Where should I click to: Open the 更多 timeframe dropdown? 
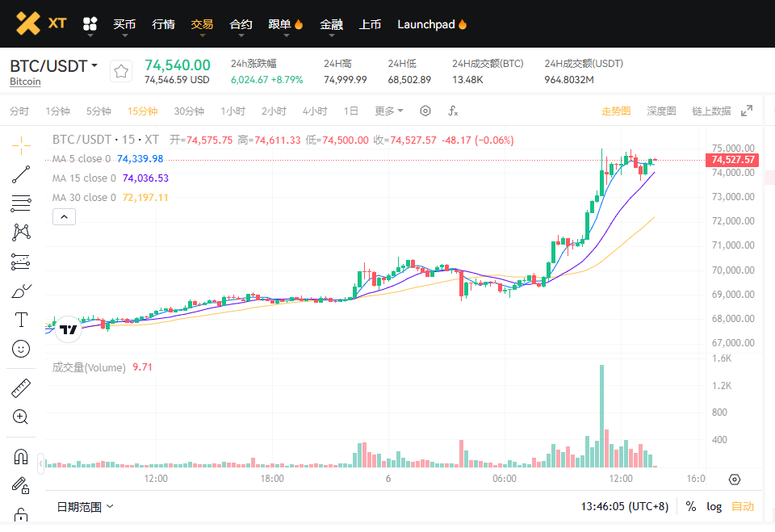[x=387, y=111]
